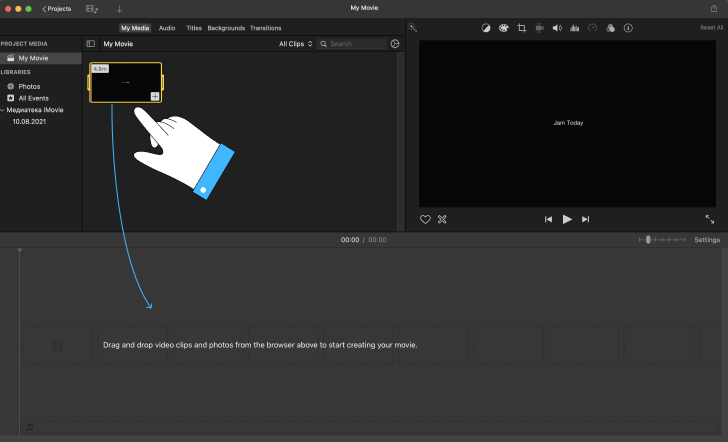Image resolution: width=728 pixels, height=442 pixels.
Task: Collapse the Медиатека iMovie library
Action: click(x=2, y=110)
